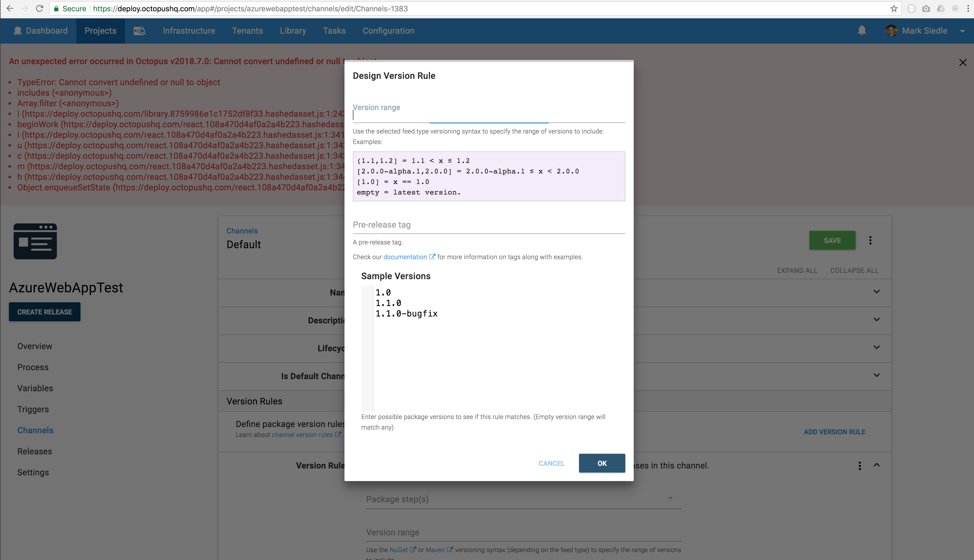Open Tasks in the top navigation
The width and height of the screenshot is (974, 560).
coord(334,31)
